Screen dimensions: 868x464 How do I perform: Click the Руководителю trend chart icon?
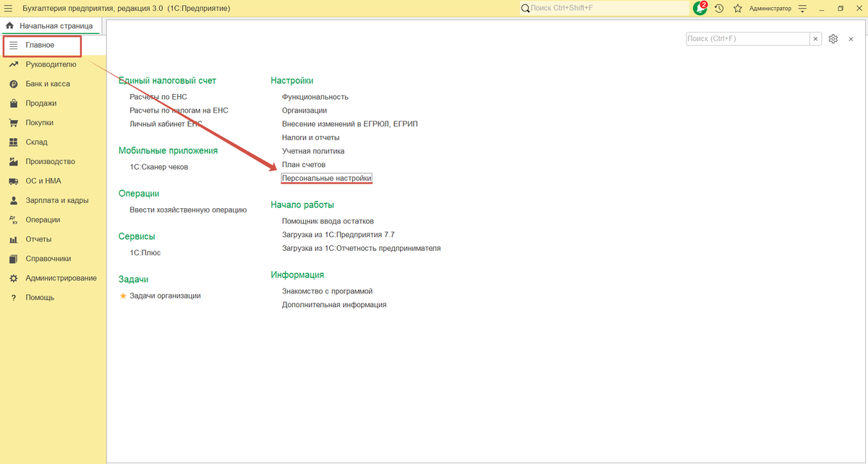(13, 64)
